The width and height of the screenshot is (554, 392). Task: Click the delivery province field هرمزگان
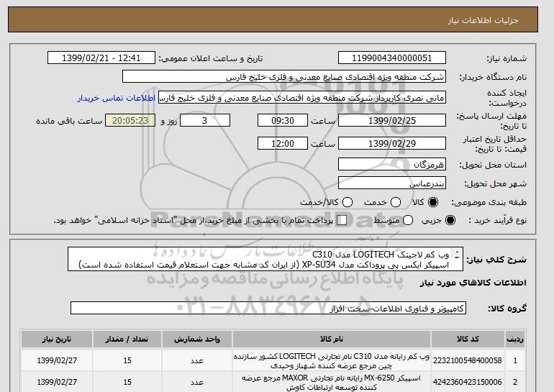392,165
